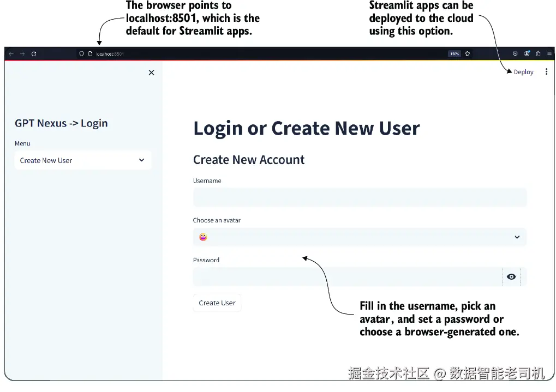556x392 pixels.
Task: Click the browser back arrow
Action: [11, 54]
